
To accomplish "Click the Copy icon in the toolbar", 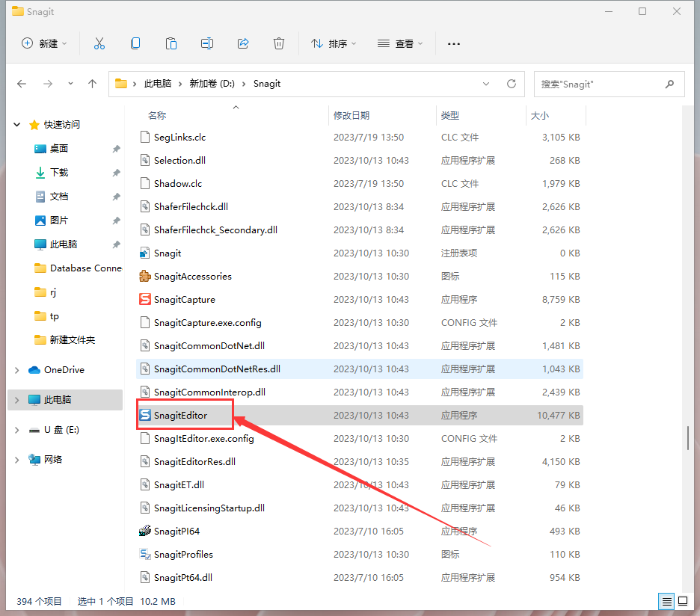I will pos(135,43).
